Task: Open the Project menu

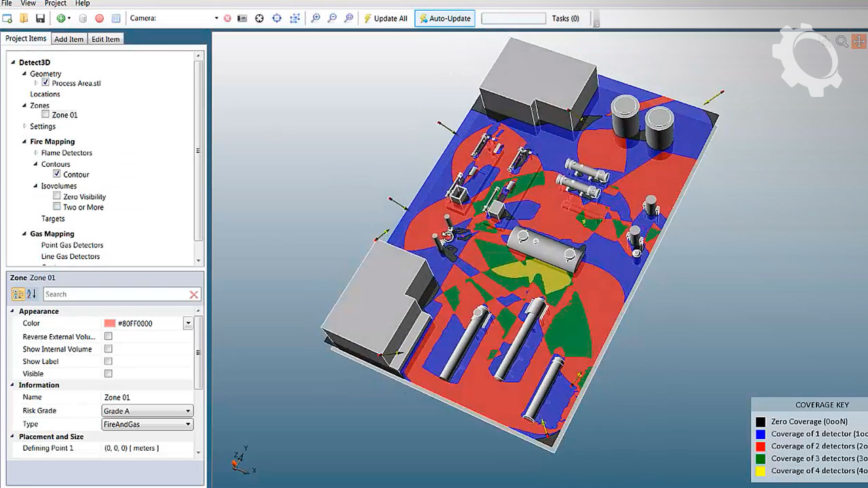Action: click(x=56, y=3)
